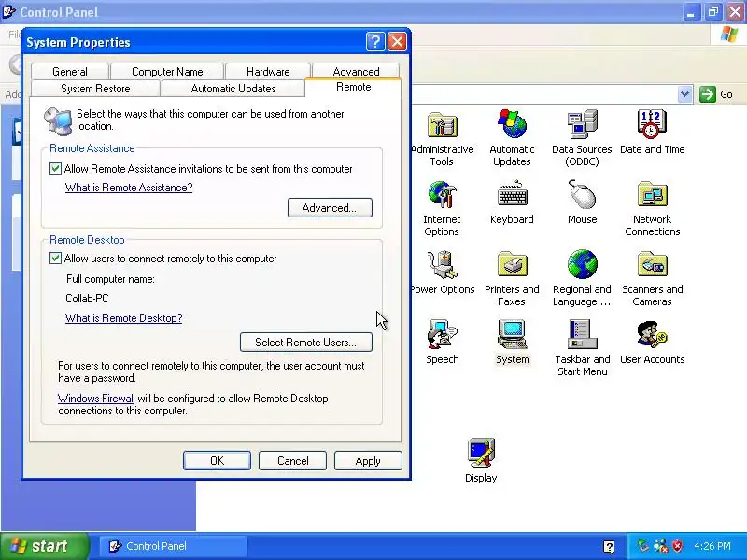This screenshot has width=747, height=560.
Task: Close the System Properties dialog
Action: click(x=398, y=42)
